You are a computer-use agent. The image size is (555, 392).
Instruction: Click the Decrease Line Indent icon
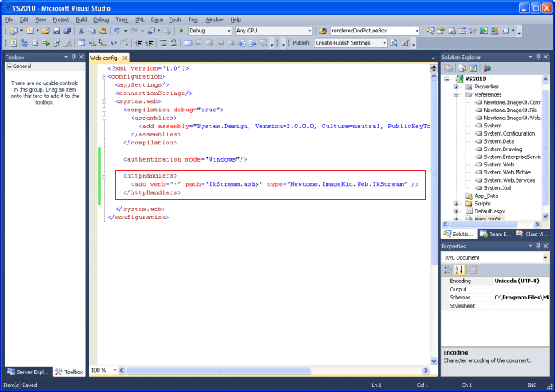click(x=138, y=43)
